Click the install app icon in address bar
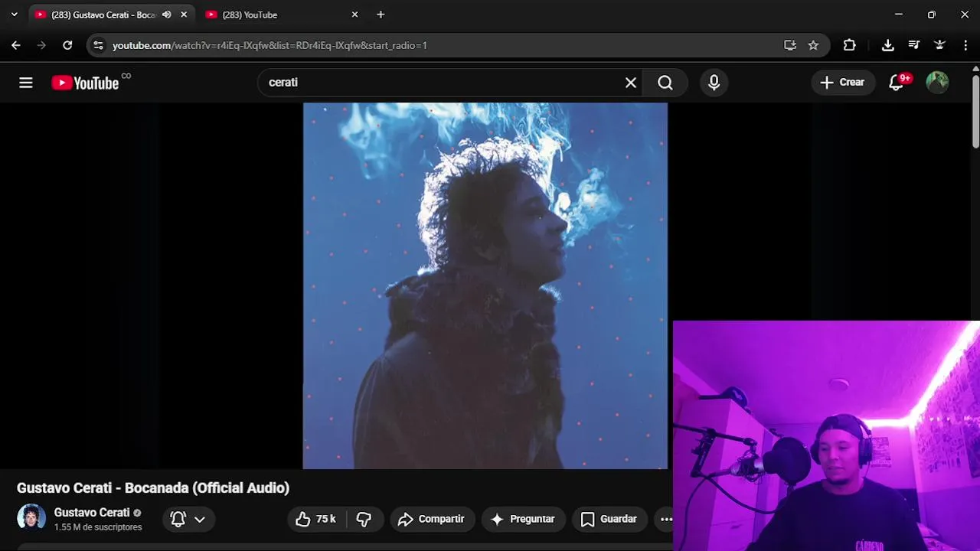This screenshot has height=551, width=980. [x=790, y=45]
